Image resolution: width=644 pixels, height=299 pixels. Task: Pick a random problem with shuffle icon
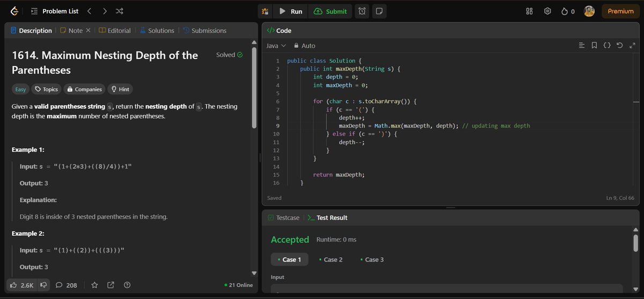[x=119, y=11]
